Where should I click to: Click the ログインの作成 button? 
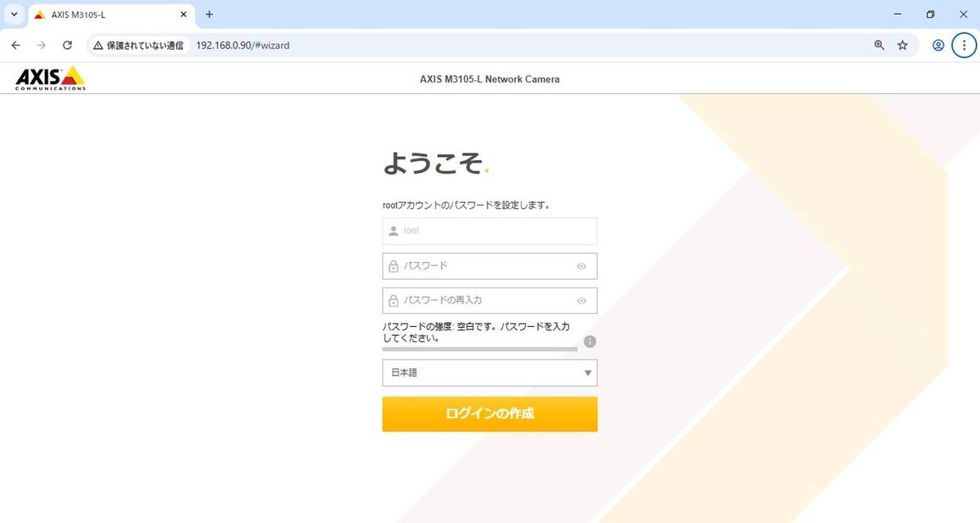tap(490, 414)
